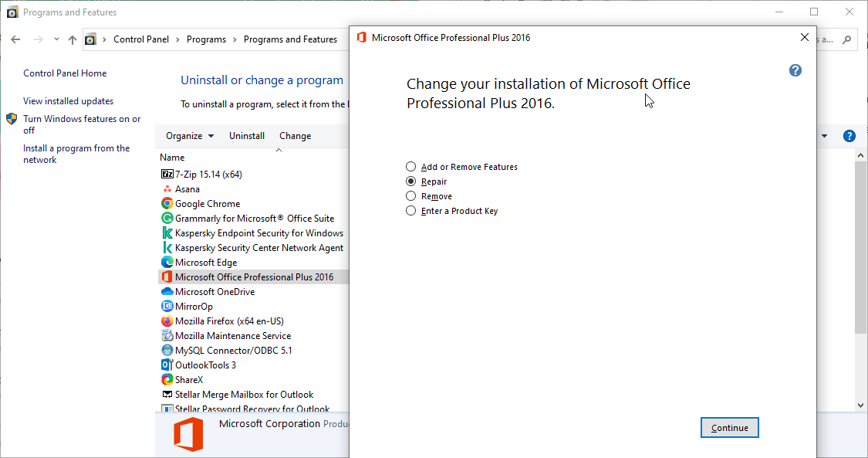868x458 pixels.
Task: Go up one level with up arrow
Action: (x=72, y=39)
